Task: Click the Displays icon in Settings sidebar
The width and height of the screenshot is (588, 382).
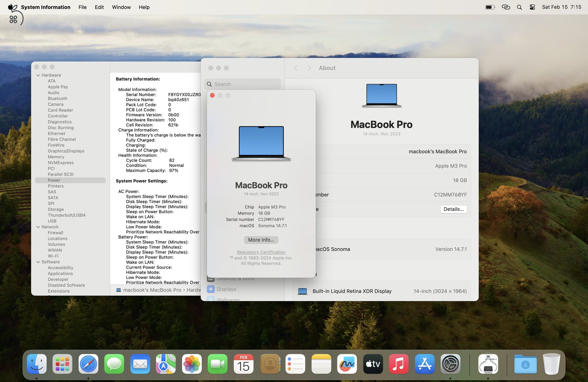Action: [211, 289]
